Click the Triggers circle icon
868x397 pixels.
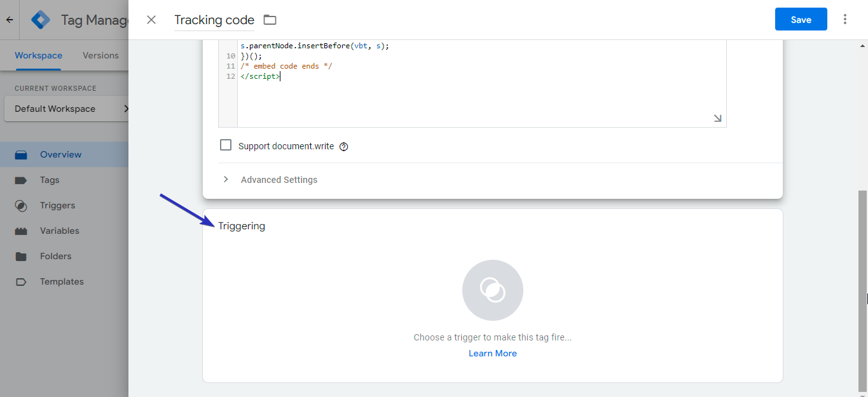21,205
